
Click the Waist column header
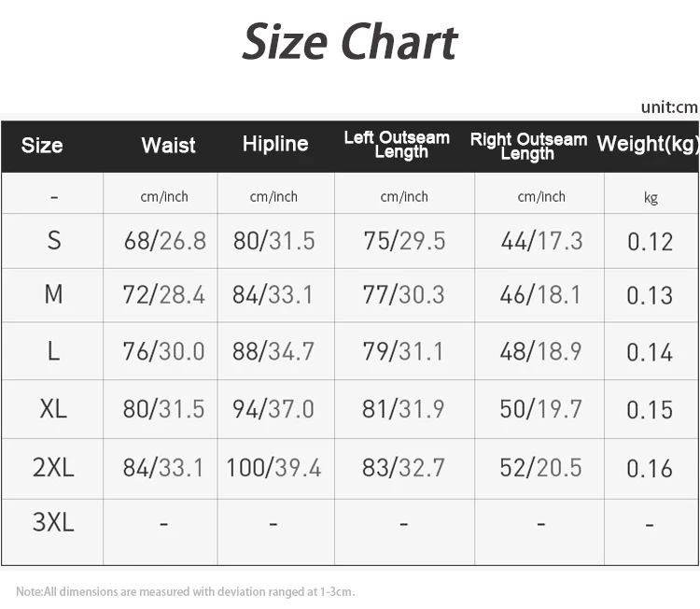[168, 146]
